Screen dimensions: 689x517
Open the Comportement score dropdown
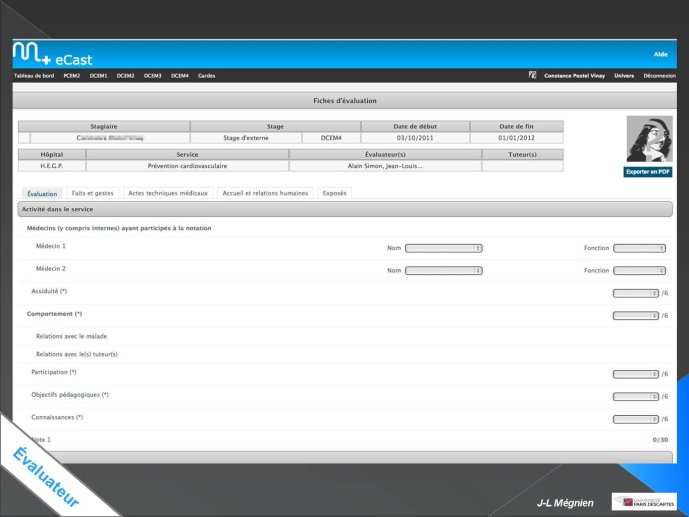pyautogui.click(x=636, y=315)
